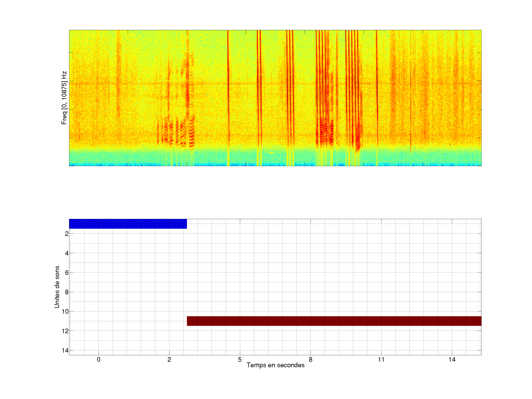Click y-axis tick label 4
This screenshot has height=399, width=532.
coord(67,253)
